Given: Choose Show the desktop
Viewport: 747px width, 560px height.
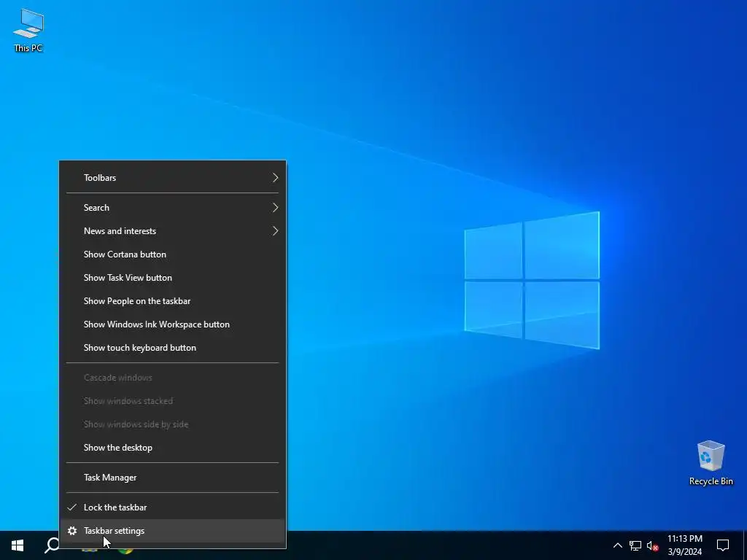Looking at the screenshot, I should tap(172, 448).
